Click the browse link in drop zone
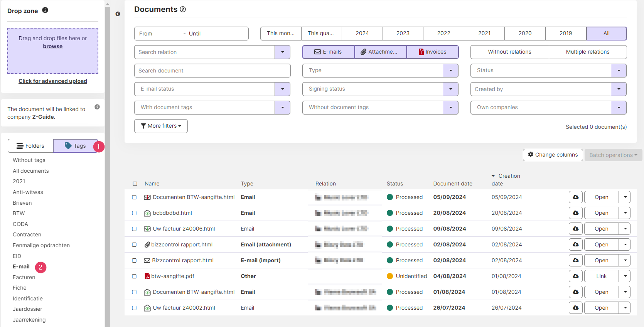The height and width of the screenshot is (327, 644). pos(53,46)
